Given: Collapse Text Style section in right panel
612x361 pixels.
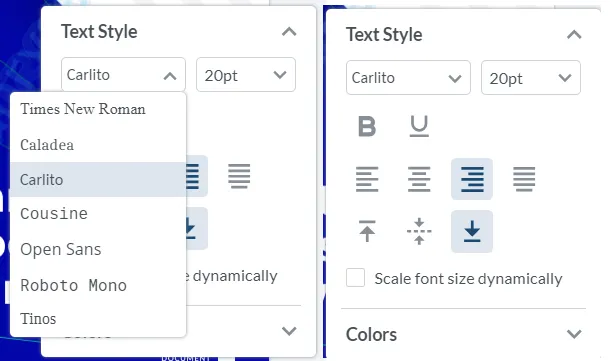Looking at the screenshot, I should pyautogui.click(x=574, y=35).
